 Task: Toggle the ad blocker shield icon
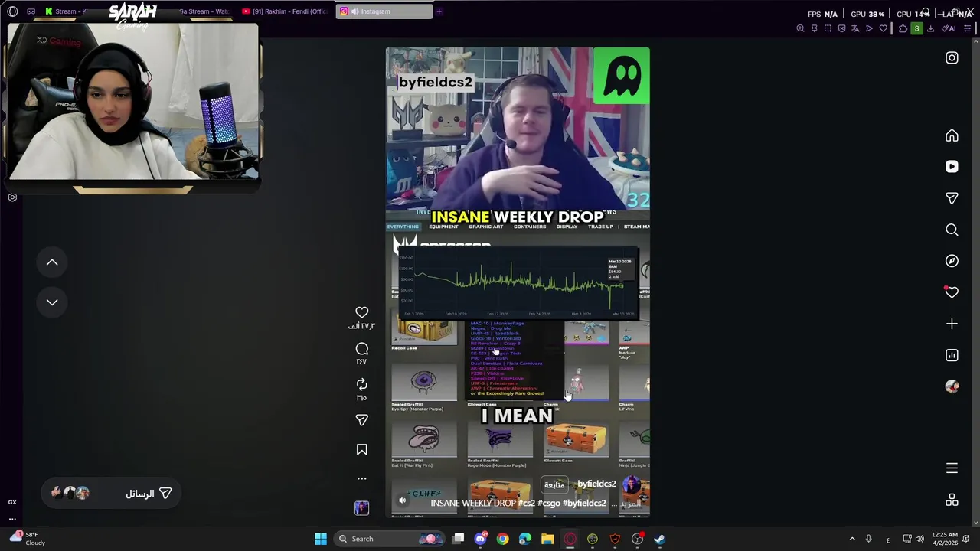pyautogui.click(x=841, y=28)
